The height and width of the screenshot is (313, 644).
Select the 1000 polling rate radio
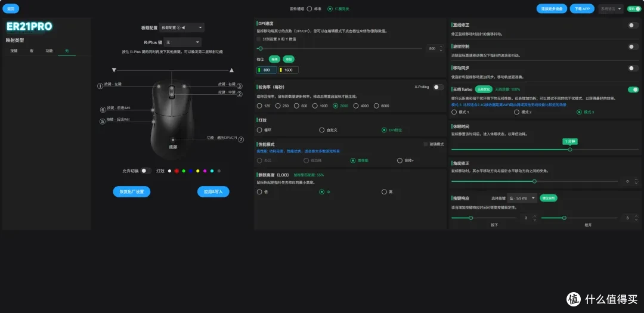pyautogui.click(x=315, y=106)
